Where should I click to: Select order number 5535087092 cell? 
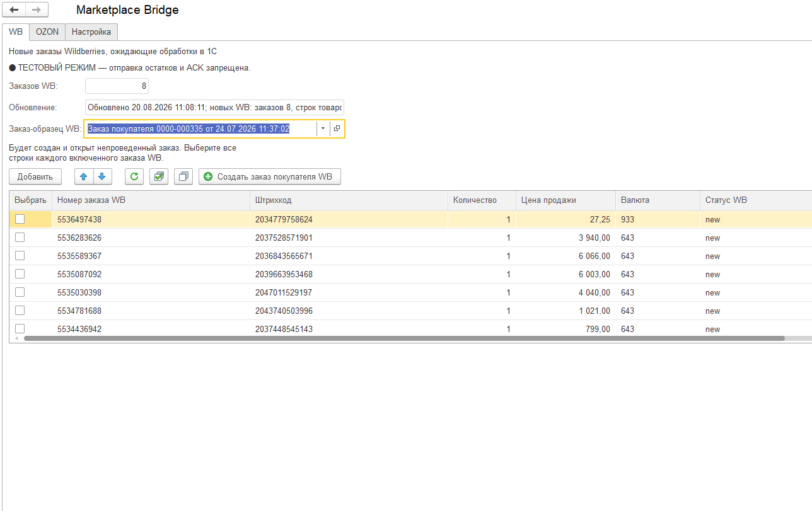151,274
